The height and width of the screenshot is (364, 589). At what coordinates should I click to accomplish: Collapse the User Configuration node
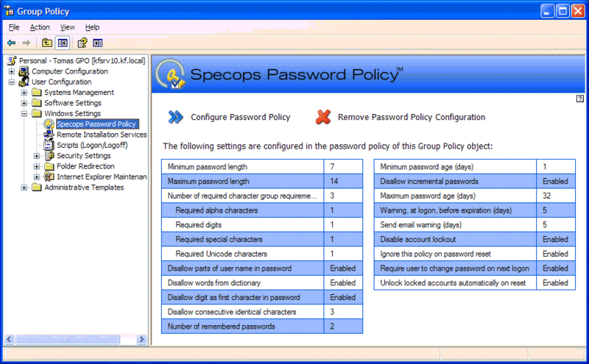click(12, 82)
